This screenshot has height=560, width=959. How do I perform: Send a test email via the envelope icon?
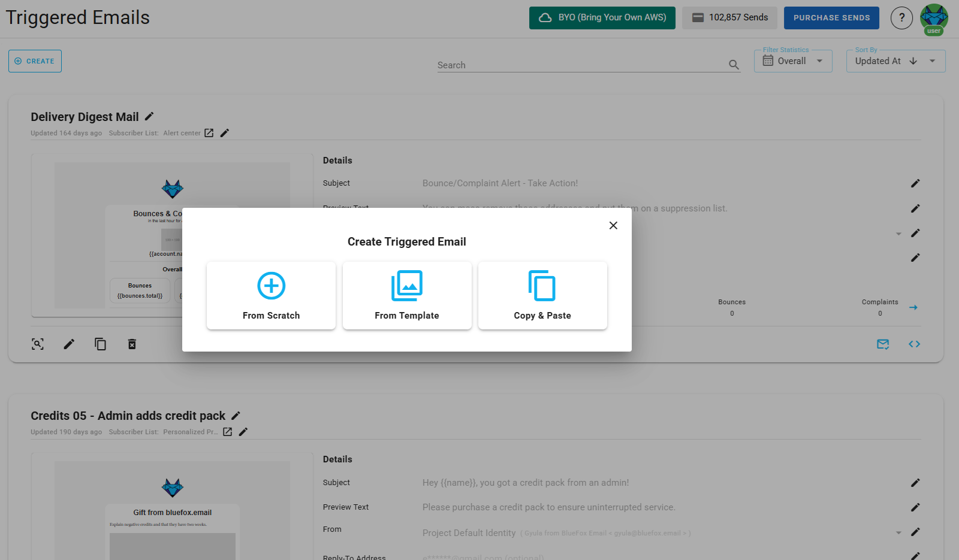pos(882,344)
